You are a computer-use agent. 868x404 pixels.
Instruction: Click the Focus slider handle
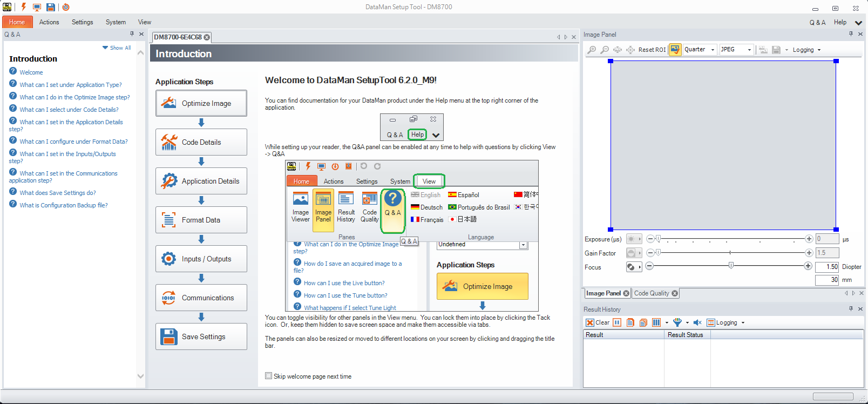click(x=731, y=265)
